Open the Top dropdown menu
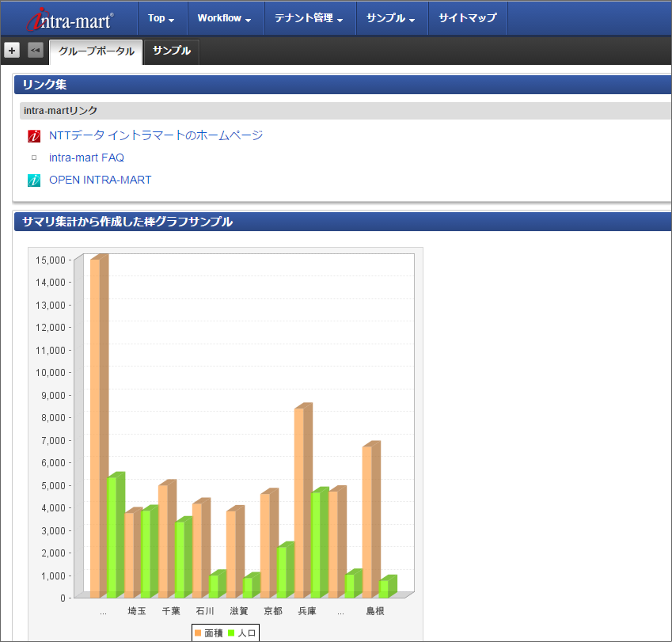672x642 pixels. (x=161, y=18)
